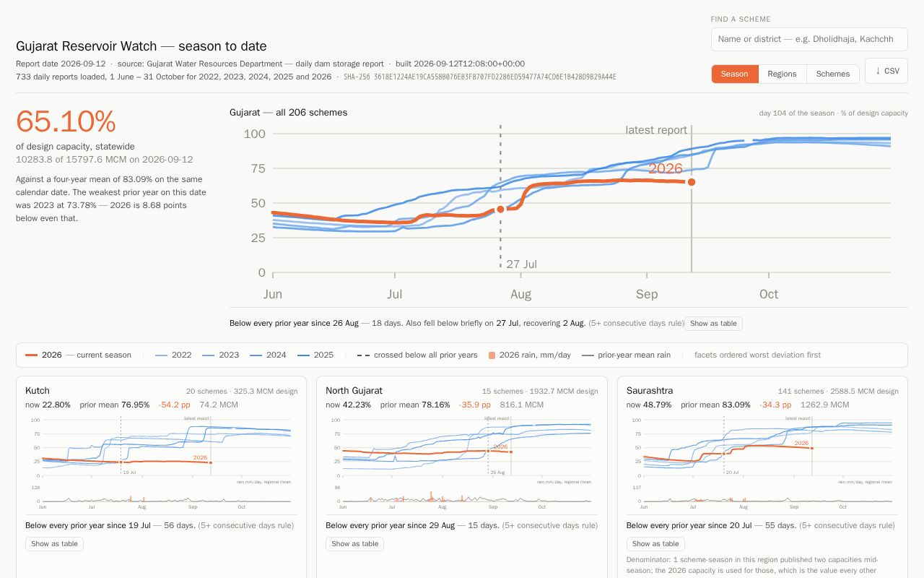The width and height of the screenshot is (924, 578).
Task: Download data with the CSV button
Action: [886, 71]
